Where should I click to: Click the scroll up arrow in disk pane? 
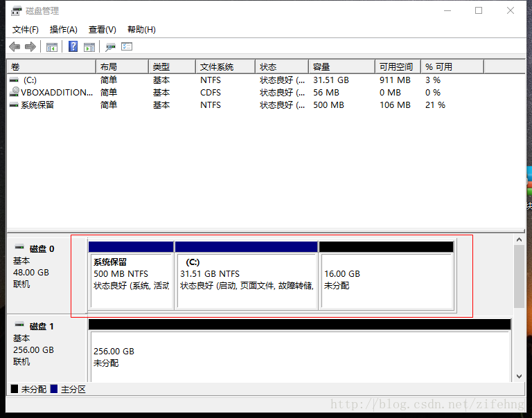point(519,240)
